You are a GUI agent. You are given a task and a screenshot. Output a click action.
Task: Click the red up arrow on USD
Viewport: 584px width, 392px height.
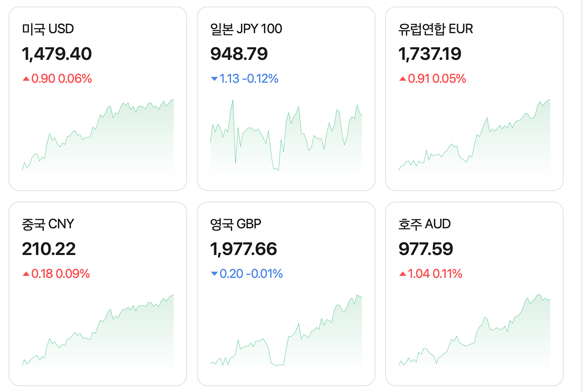pyautogui.click(x=26, y=79)
